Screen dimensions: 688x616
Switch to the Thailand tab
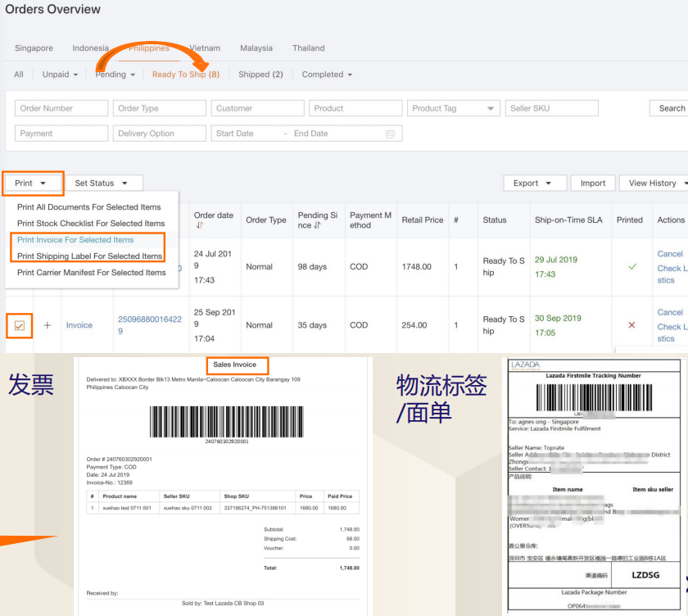click(309, 48)
